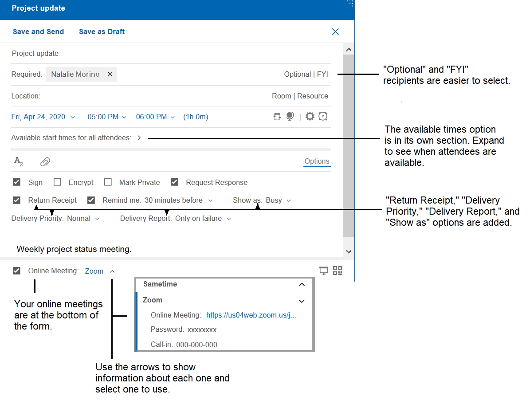Click the Location input field
Viewport: 530px width, 420px height.
point(156,96)
